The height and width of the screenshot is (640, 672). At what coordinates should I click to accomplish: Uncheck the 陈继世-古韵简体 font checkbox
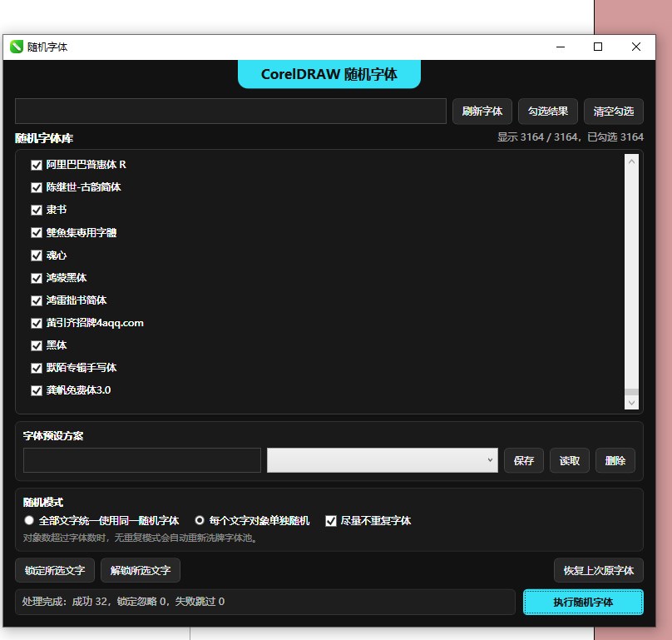coord(37,187)
